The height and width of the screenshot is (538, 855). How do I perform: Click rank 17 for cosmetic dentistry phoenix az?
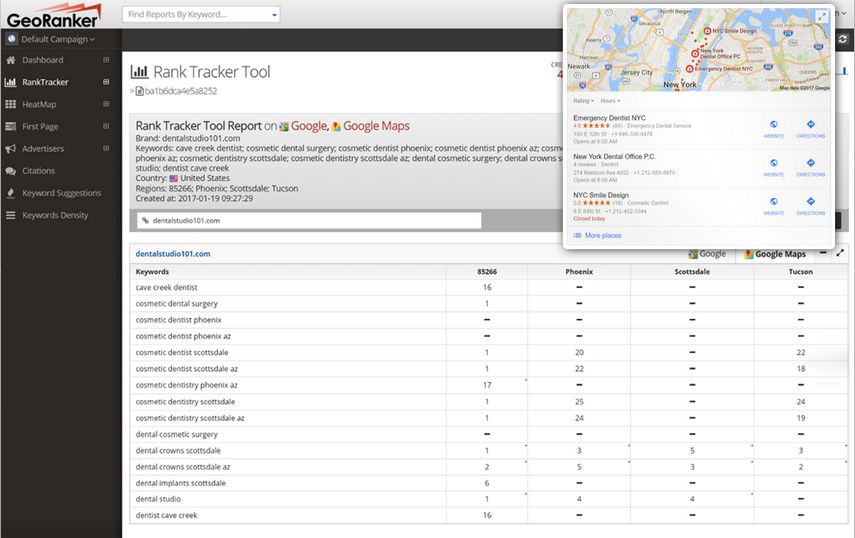click(x=487, y=385)
